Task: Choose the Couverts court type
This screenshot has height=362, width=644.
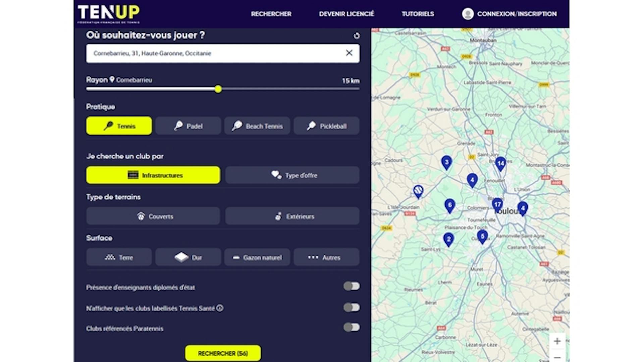Action: [153, 216]
